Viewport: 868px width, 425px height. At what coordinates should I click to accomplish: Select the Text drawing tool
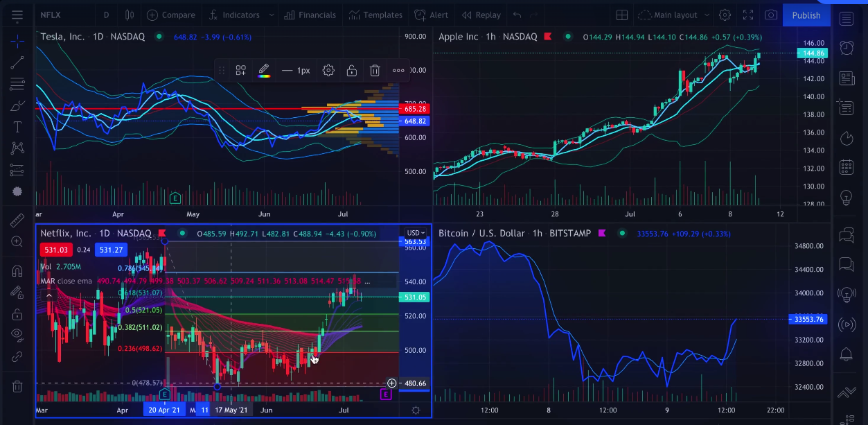(17, 125)
